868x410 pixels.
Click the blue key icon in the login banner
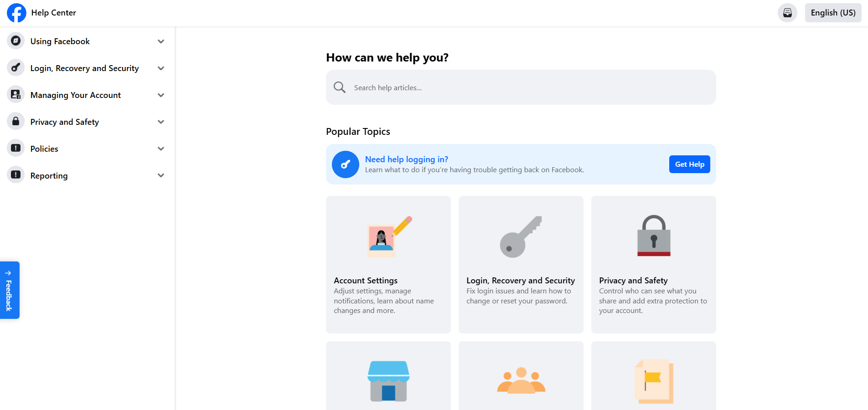coord(345,164)
